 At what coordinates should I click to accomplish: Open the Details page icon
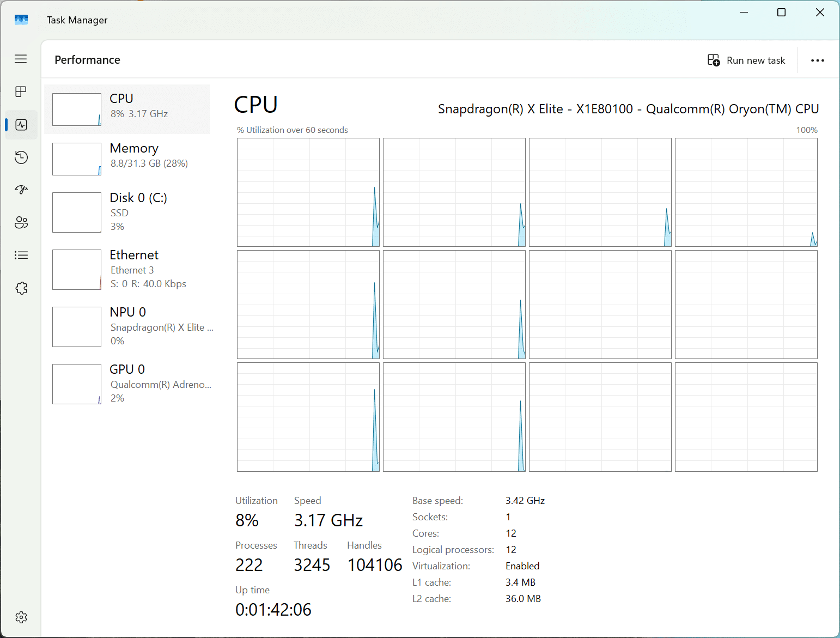pyautogui.click(x=21, y=255)
